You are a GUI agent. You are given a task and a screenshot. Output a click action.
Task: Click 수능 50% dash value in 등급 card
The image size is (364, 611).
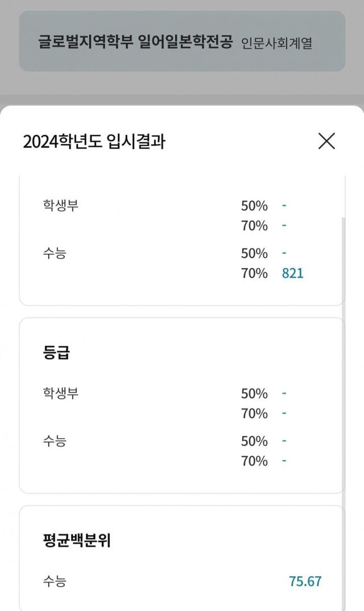(284, 441)
